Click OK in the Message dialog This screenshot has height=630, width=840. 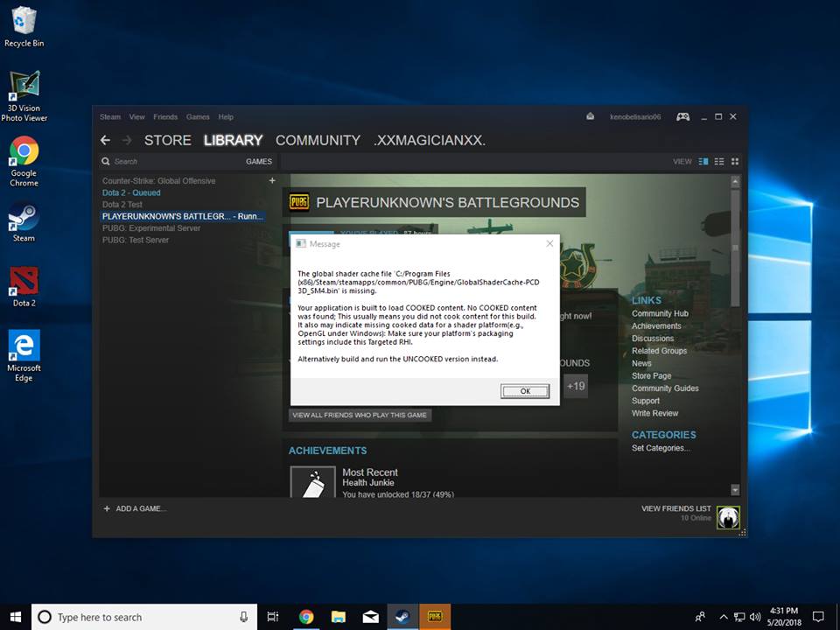coord(525,391)
